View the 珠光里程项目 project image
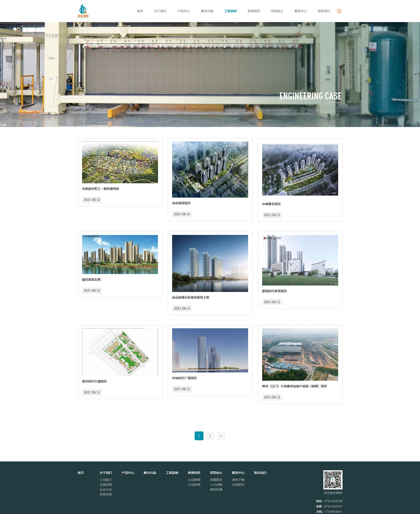 point(210,170)
